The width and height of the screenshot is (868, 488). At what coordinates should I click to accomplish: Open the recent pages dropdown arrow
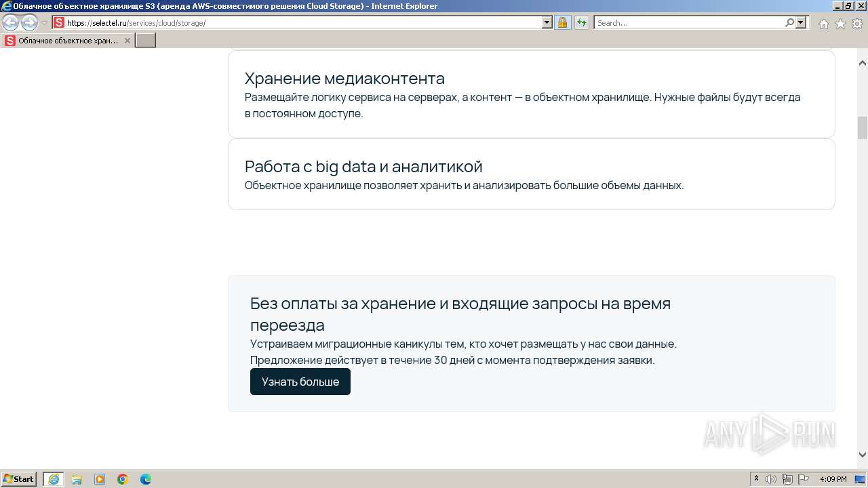coord(45,23)
